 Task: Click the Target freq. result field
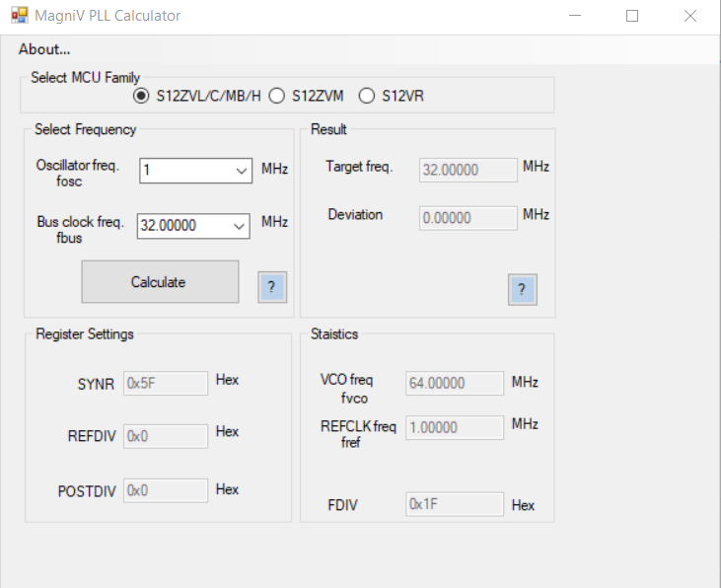469,170
